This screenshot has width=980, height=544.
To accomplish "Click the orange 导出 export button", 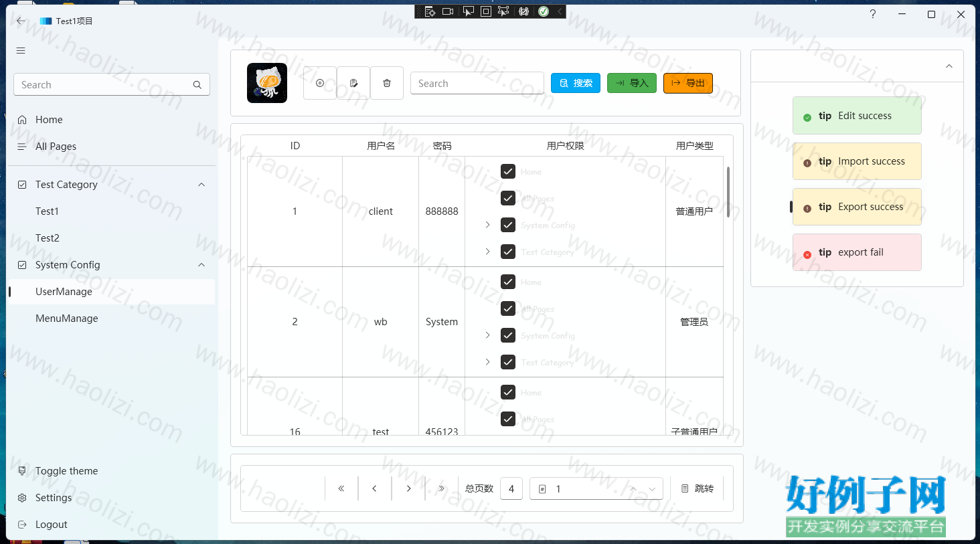I will tap(688, 83).
